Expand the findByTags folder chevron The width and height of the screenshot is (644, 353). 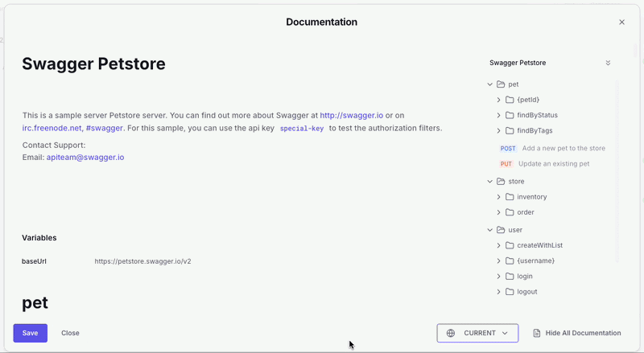click(498, 130)
